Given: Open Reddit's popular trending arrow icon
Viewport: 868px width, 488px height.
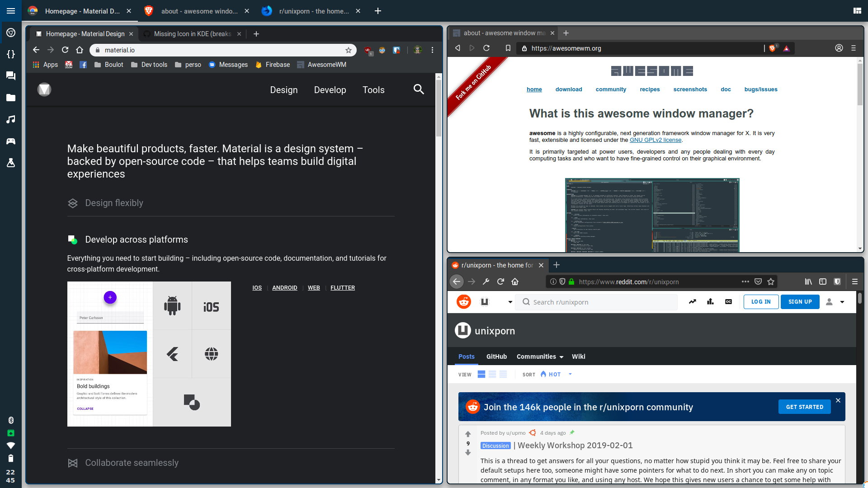Looking at the screenshot, I should [x=693, y=302].
